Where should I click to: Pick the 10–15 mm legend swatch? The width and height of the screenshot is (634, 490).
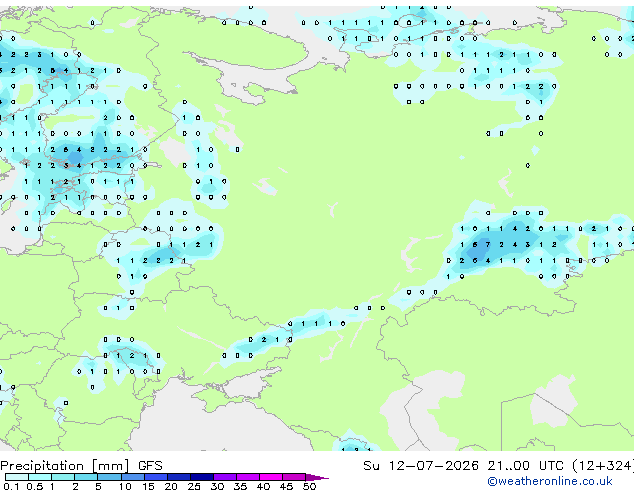point(132,477)
